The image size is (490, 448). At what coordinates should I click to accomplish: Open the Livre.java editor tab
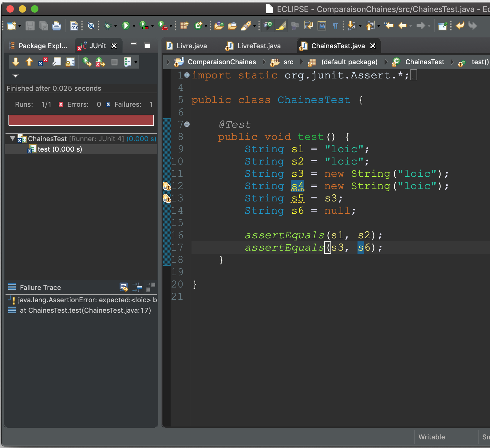point(187,46)
